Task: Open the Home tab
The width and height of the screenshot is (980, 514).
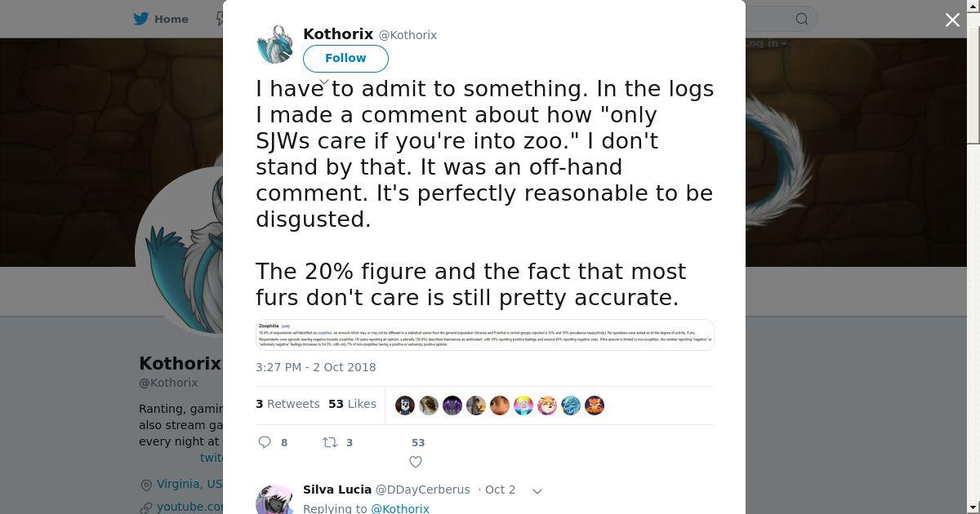Action: coord(161,19)
